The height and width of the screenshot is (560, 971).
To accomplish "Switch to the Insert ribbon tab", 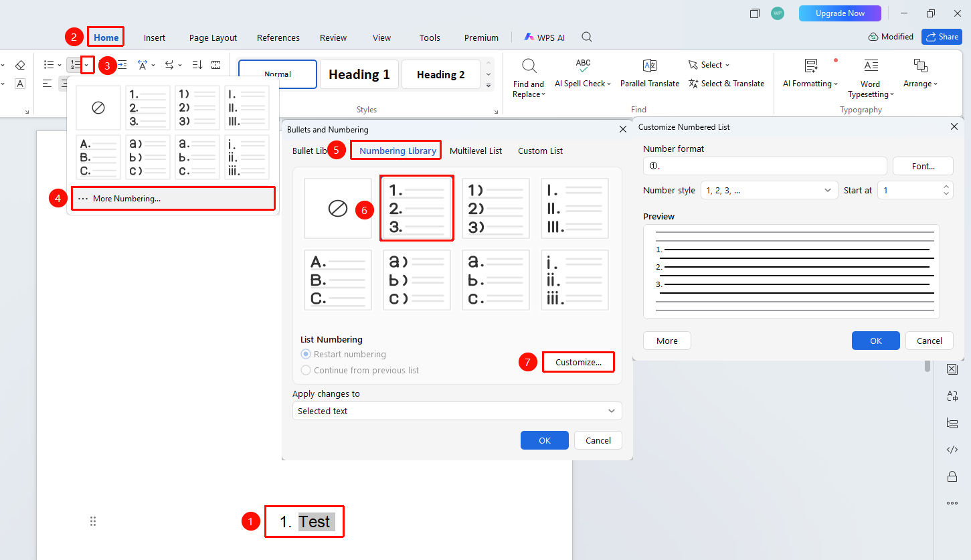I will click(x=155, y=37).
